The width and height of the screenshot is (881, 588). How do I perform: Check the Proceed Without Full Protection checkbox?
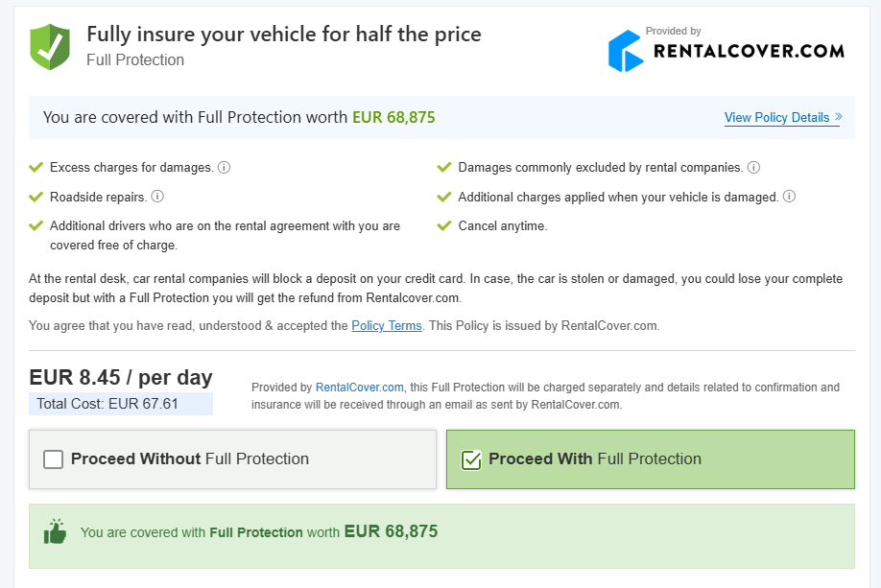pos(54,459)
